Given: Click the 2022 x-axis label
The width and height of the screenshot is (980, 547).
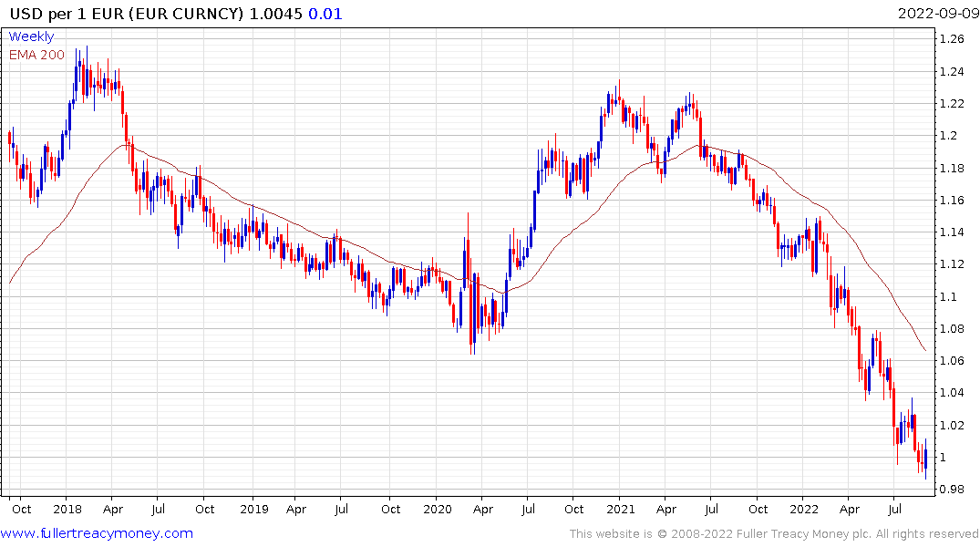Looking at the screenshot, I should [x=804, y=509].
